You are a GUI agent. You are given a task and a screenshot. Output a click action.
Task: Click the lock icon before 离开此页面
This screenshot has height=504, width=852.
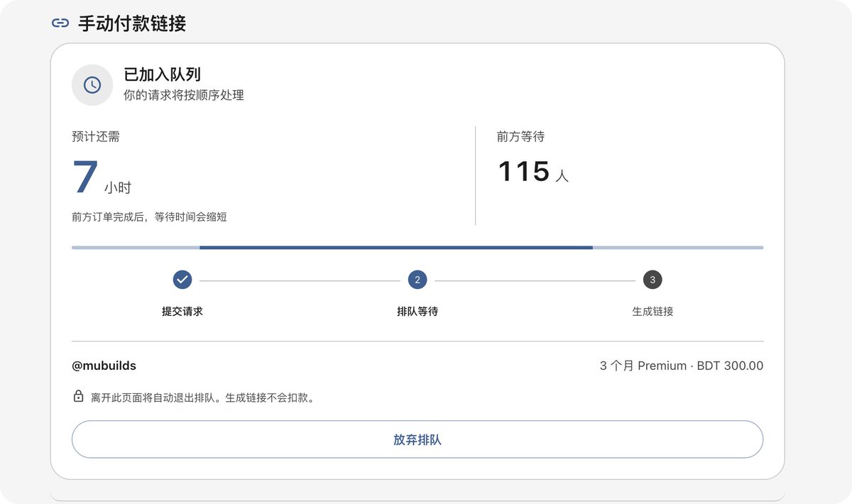tap(78, 396)
